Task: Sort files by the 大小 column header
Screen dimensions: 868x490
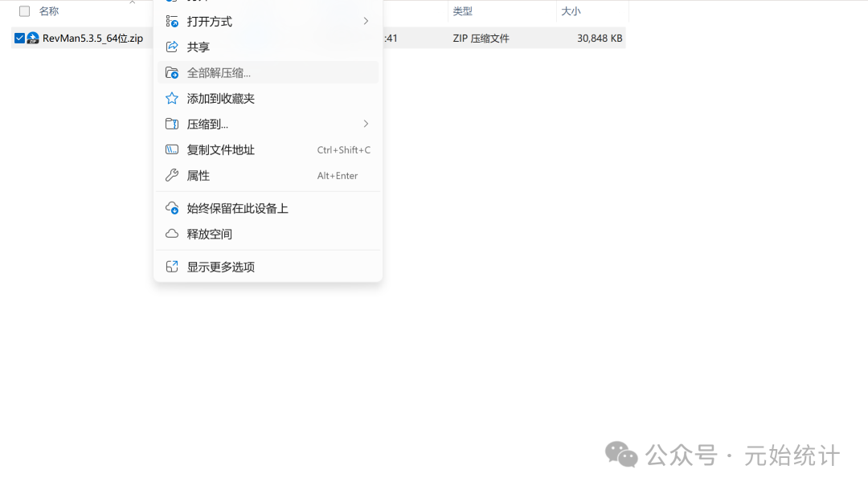Action: [571, 11]
